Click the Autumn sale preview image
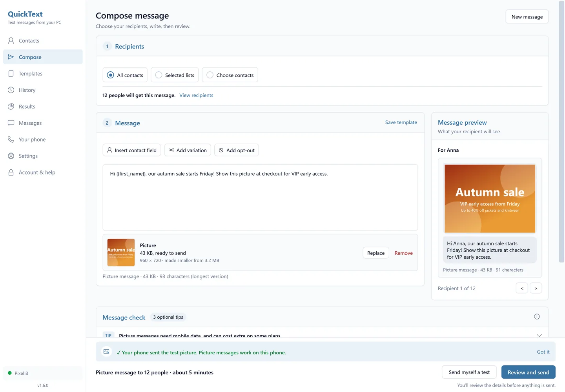The width and height of the screenshot is (565, 392). (490, 198)
